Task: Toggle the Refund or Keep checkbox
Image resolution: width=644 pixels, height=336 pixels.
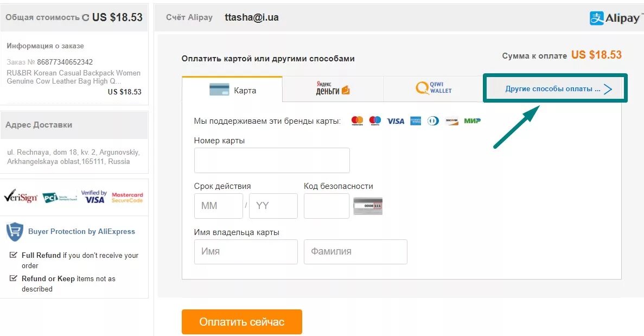Action: [x=14, y=278]
